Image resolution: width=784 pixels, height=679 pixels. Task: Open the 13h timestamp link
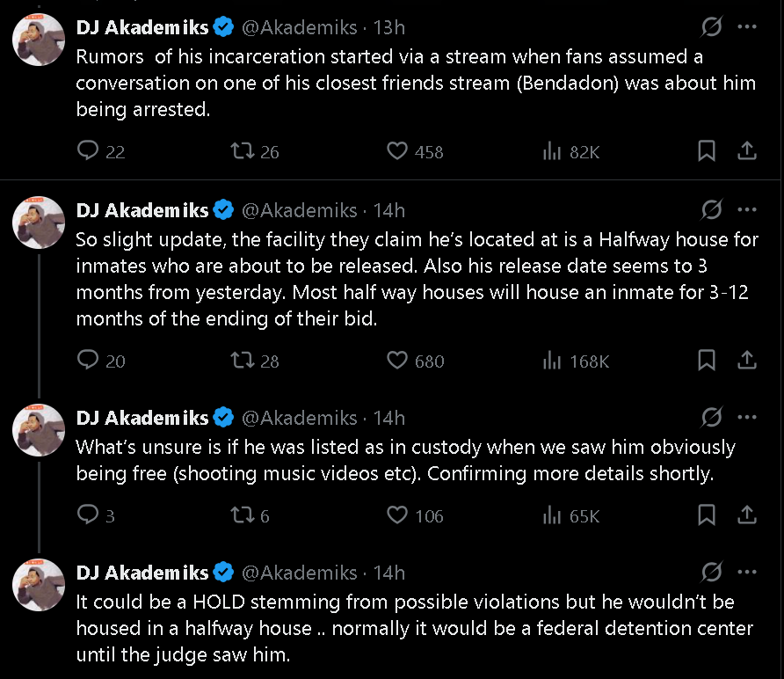pos(388,27)
